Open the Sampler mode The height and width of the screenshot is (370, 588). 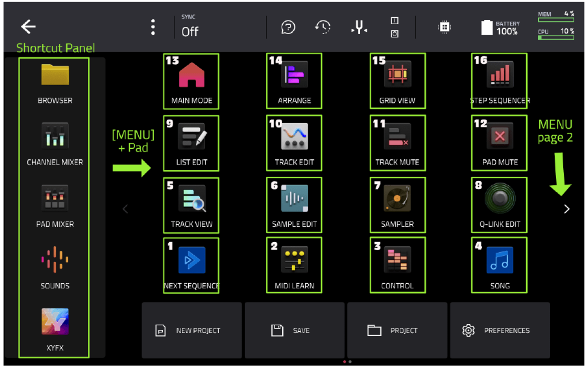click(x=398, y=205)
